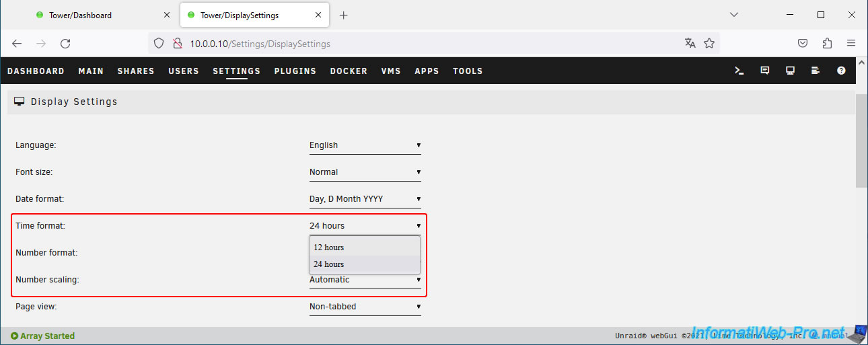Open a new browser tab
Screen dimensions: 868x345
point(344,15)
